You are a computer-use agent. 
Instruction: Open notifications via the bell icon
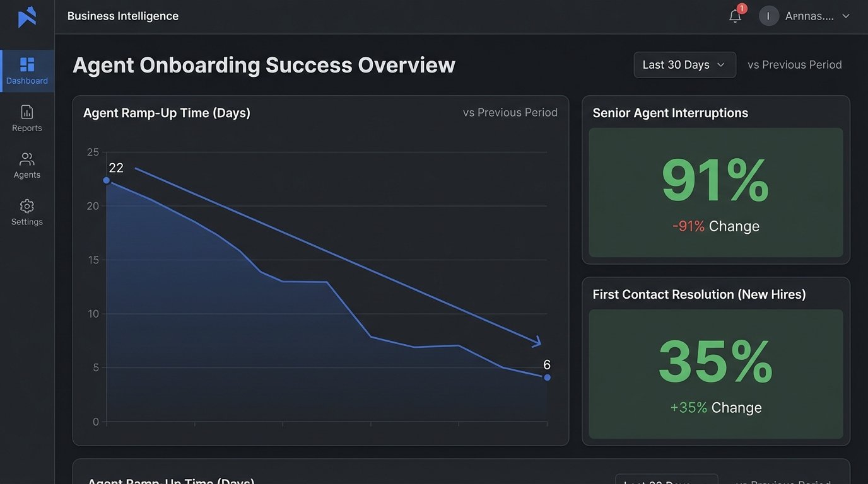point(734,16)
